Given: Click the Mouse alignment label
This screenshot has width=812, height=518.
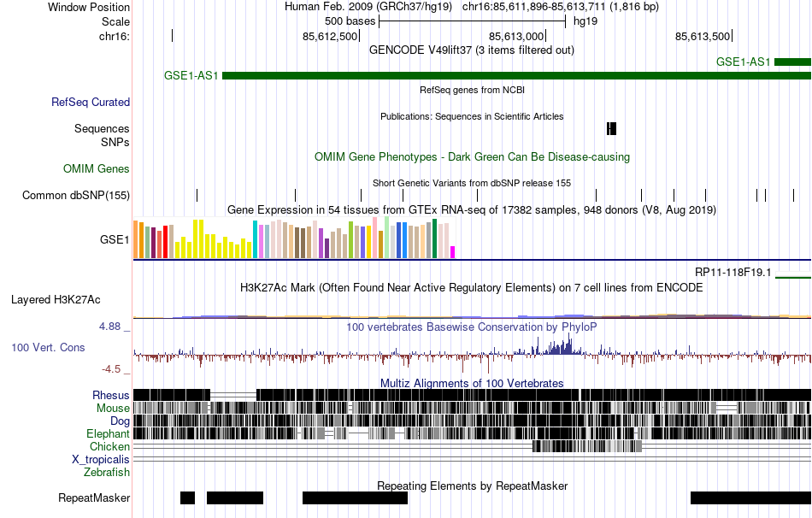Looking at the screenshot, I should pos(113,409).
